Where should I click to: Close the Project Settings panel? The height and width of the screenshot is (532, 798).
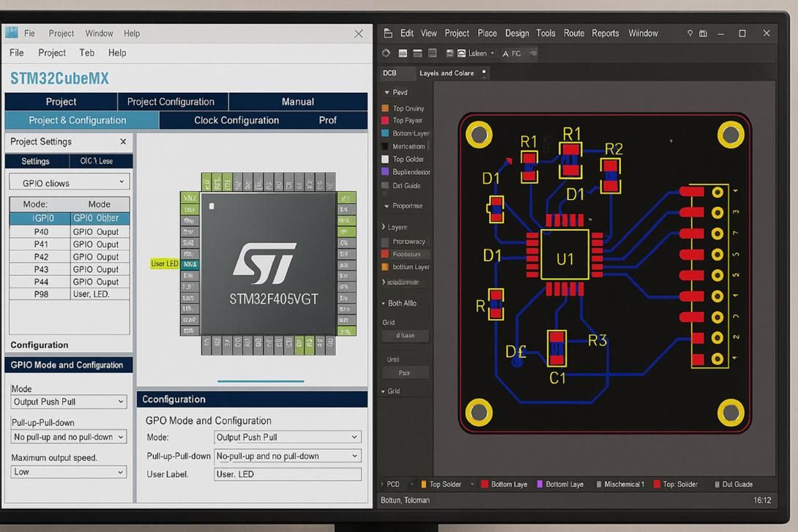click(x=123, y=141)
